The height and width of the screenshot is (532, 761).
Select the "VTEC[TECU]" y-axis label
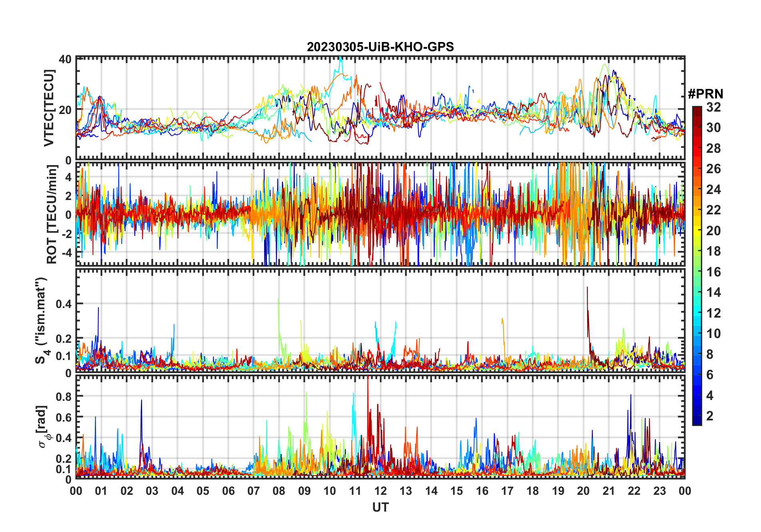pos(49,108)
